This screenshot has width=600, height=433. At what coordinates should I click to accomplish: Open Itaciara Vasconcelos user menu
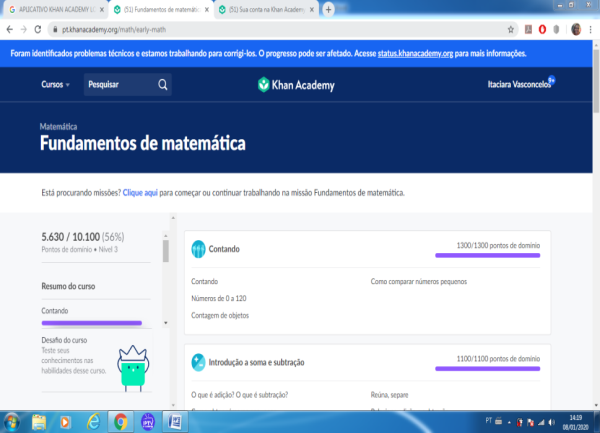[x=519, y=85]
